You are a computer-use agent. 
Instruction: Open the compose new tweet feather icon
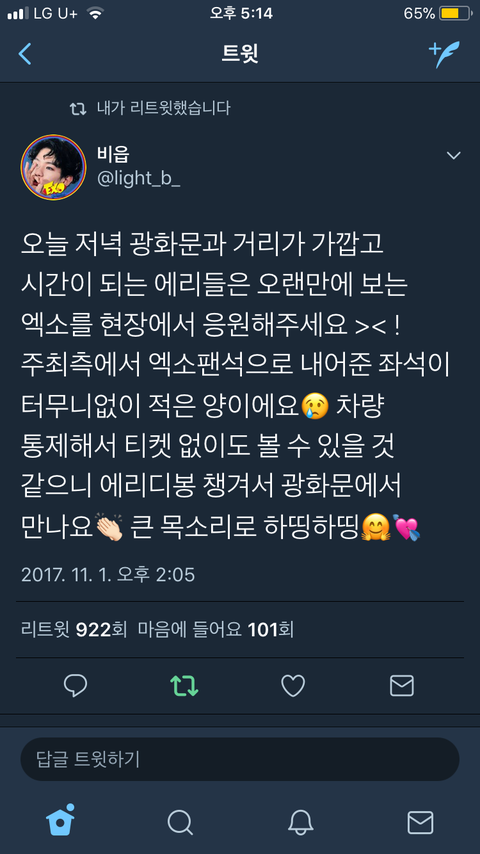pyautogui.click(x=444, y=54)
